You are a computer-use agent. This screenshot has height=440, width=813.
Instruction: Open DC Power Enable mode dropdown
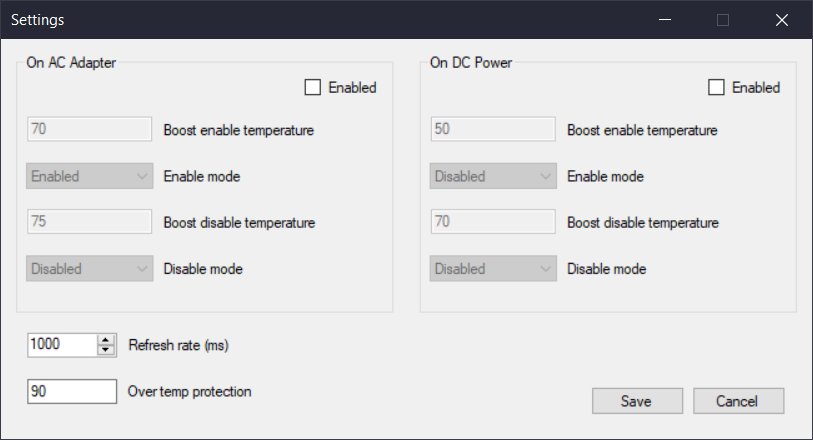pyautogui.click(x=493, y=176)
